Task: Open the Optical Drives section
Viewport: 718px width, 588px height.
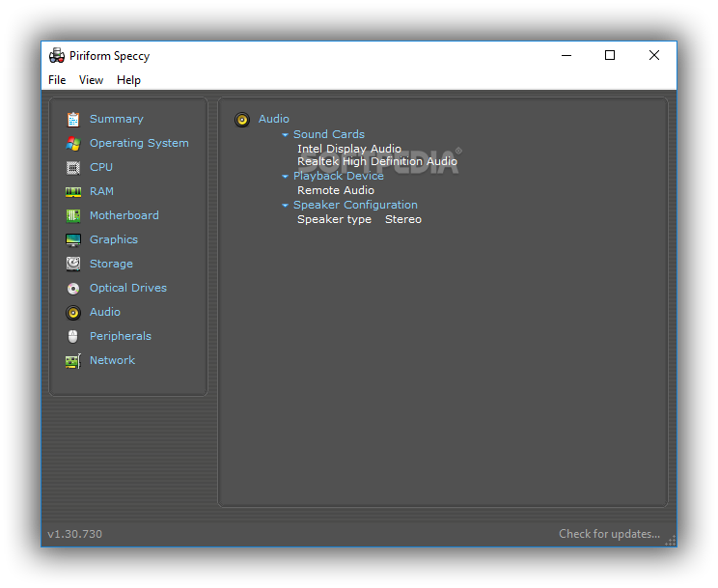Action: (128, 288)
